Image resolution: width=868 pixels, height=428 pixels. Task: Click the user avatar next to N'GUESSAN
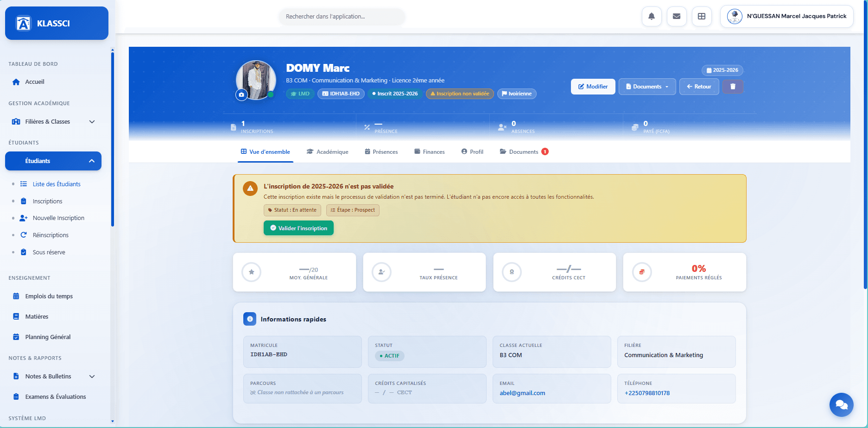[735, 16]
